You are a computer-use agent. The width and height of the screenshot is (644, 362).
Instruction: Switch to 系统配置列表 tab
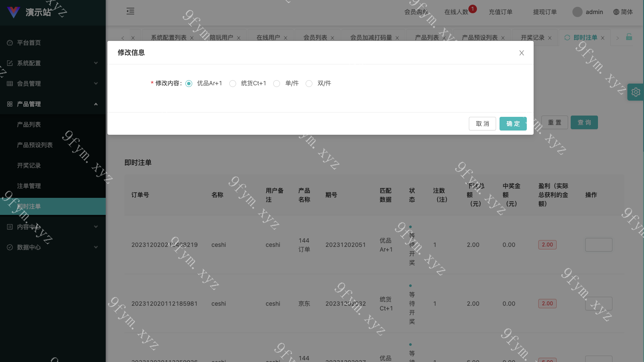169,38
